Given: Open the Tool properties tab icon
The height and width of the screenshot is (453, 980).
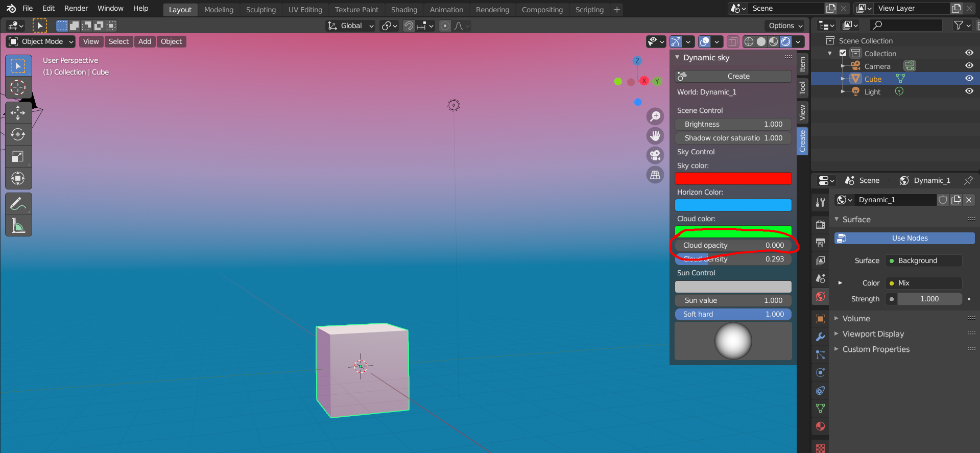Looking at the screenshot, I should tap(820, 202).
